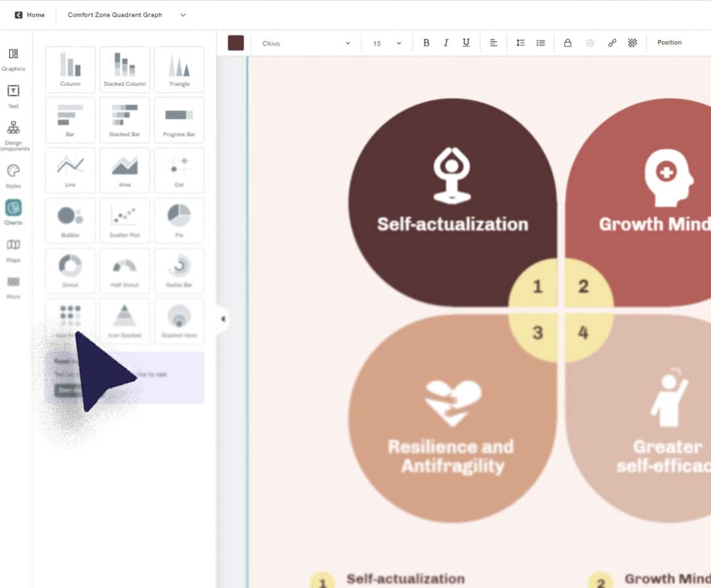This screenshot has height=588, width=711.
Task: Insert a Bubble chart
Action: [x=70, y=221]
